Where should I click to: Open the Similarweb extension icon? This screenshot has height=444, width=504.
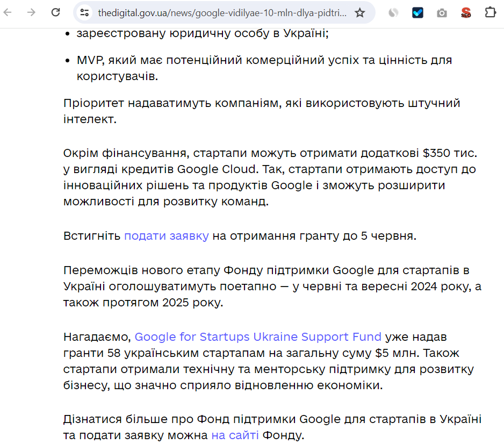393,12
